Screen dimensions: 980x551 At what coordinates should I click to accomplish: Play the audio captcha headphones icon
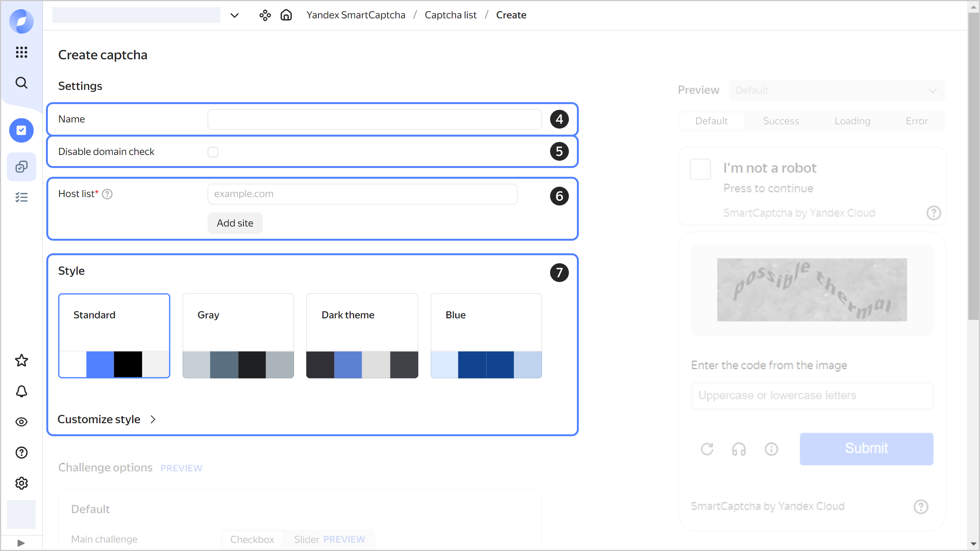(739, 449)
